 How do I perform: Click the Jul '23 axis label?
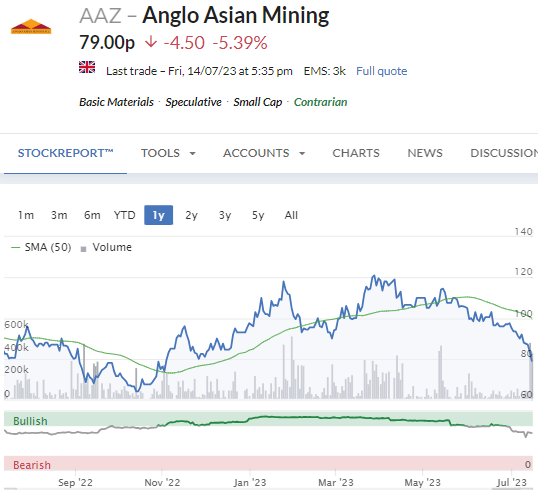tap(512, 482)
